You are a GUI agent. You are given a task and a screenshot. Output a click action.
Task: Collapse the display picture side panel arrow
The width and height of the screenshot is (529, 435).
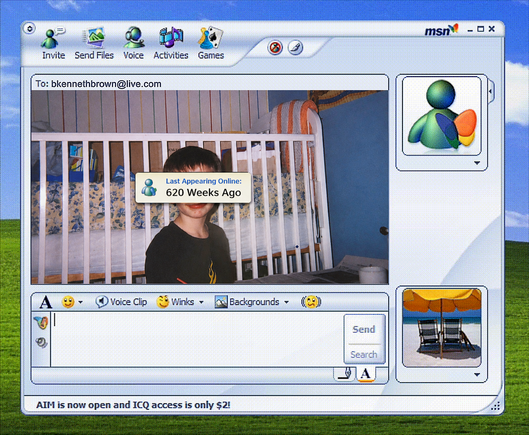pyautogui.click(x=491, y=91)
